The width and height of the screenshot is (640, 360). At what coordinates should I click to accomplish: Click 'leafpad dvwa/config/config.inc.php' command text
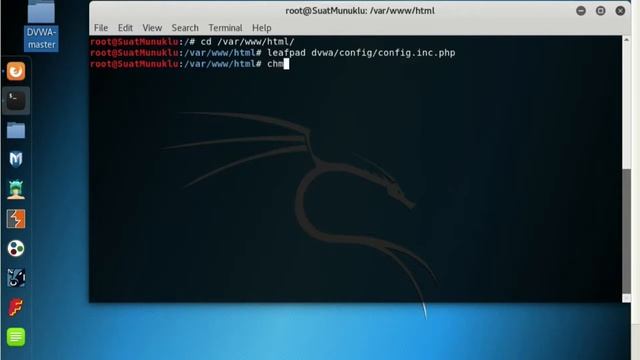pyautogui.click(x=361, y=53)
